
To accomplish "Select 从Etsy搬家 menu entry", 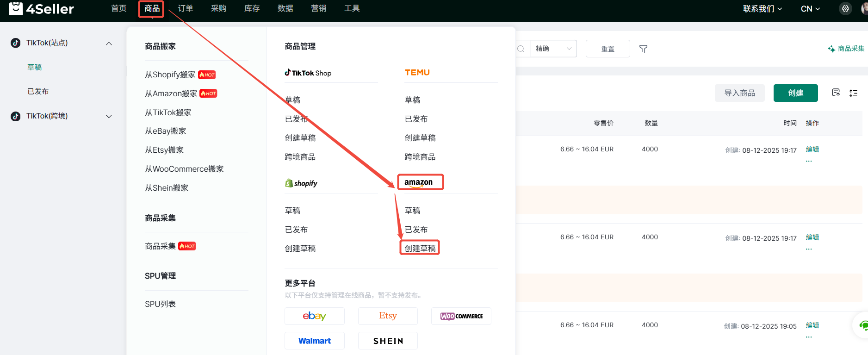I will [x=164, y=150].
